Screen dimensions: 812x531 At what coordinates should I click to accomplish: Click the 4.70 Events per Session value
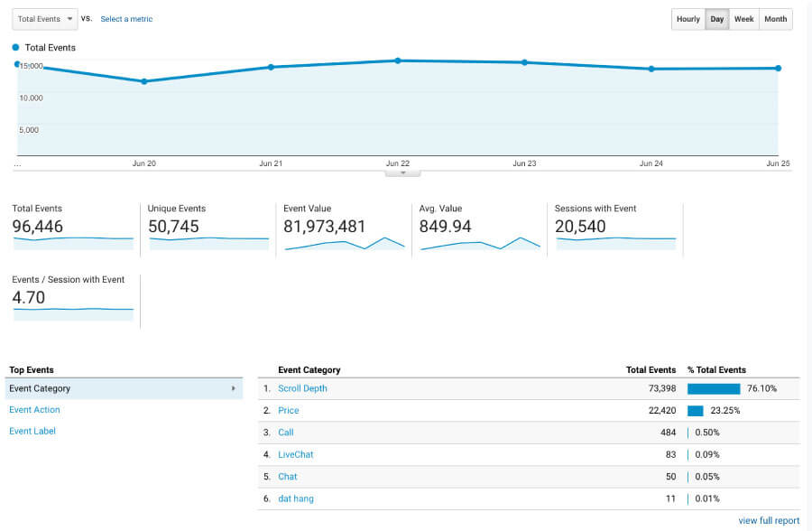coord(29,297)
